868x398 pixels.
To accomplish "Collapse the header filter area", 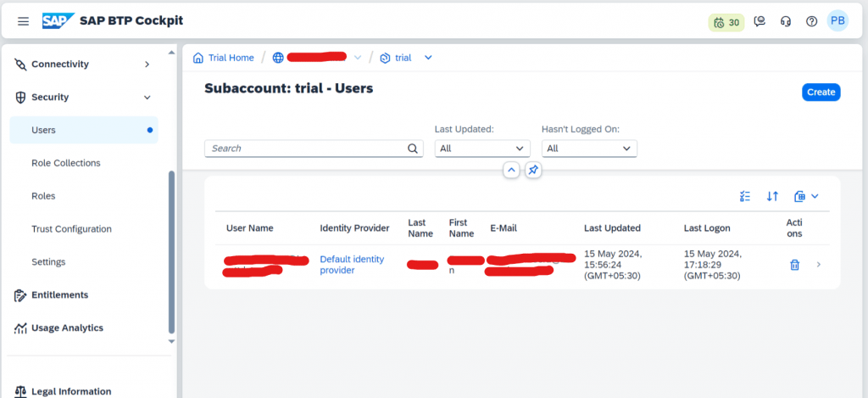I will 511,171.
